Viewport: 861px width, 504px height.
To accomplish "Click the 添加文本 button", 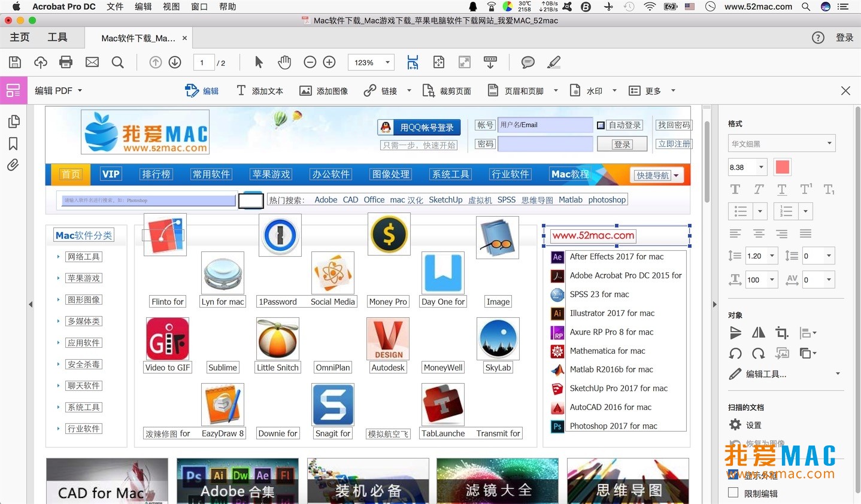I will (x=260, y=91).
